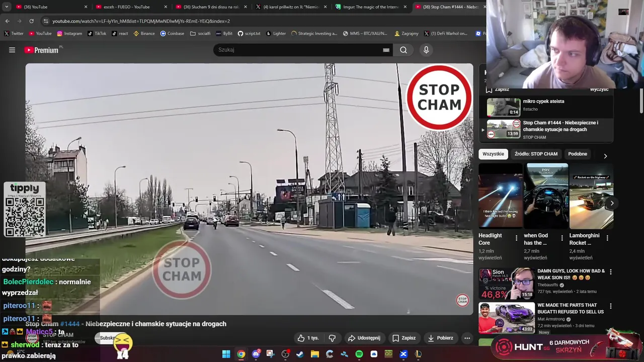Select the Podobne filter chip
Viewport: 644px width, 362px height.
coord(578,154)
